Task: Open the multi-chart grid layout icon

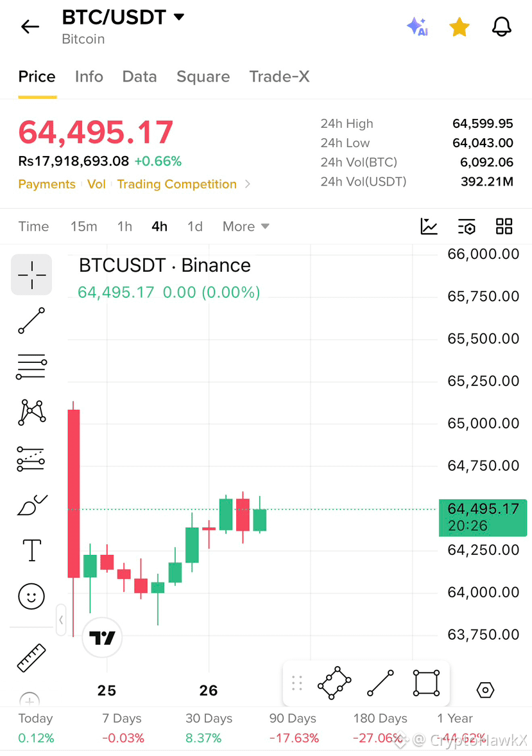Action: [x=504, y=226]
